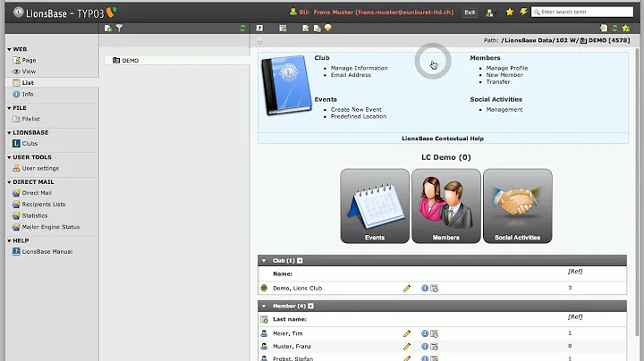644x361 pixels.
Task: Focus the Enter search term field
Action: [582, 12]
